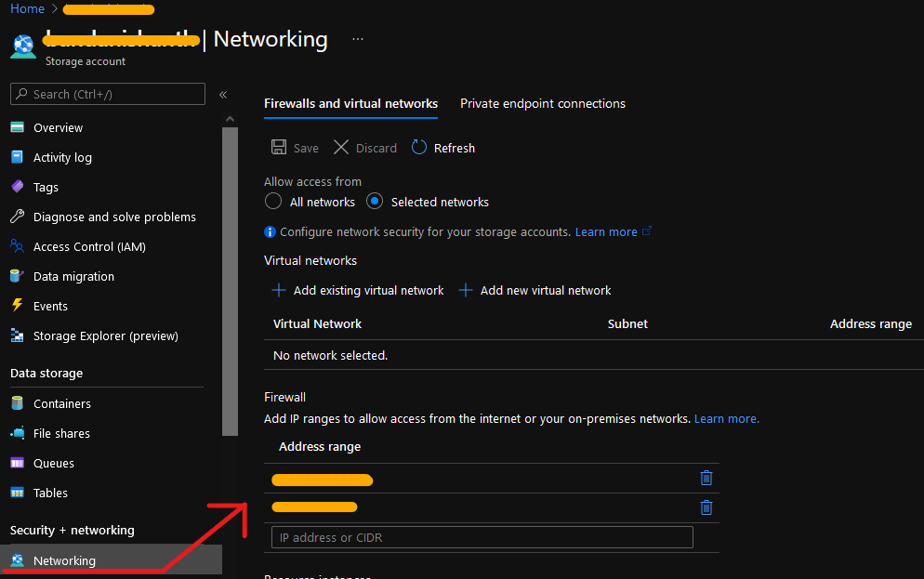The height and width of the screenshot is (579, 924).
Task: Click the purple Tags icon
Action: [x=17, y=187]
